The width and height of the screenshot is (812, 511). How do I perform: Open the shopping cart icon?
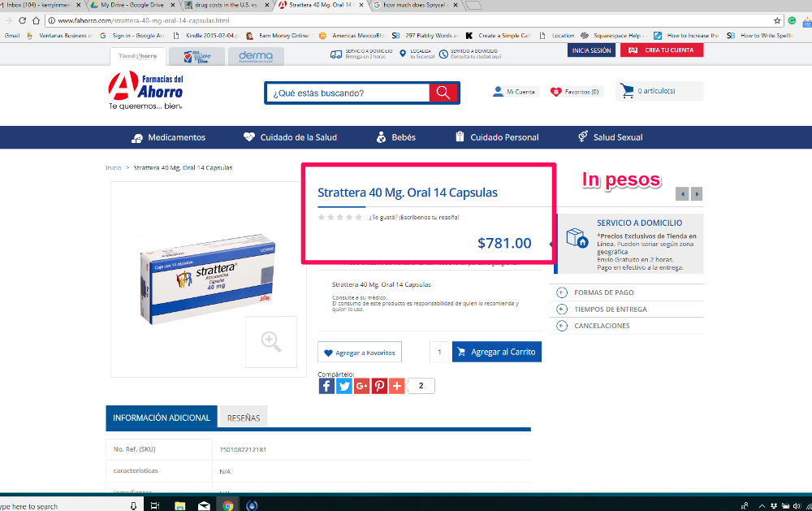(627, 91)
